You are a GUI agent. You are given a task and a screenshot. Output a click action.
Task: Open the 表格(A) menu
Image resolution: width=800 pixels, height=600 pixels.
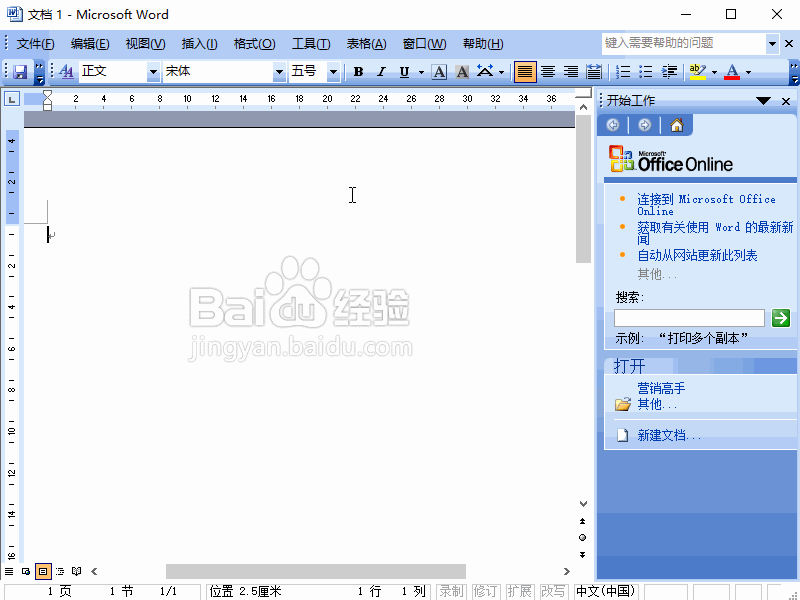(x=366, y=44)
